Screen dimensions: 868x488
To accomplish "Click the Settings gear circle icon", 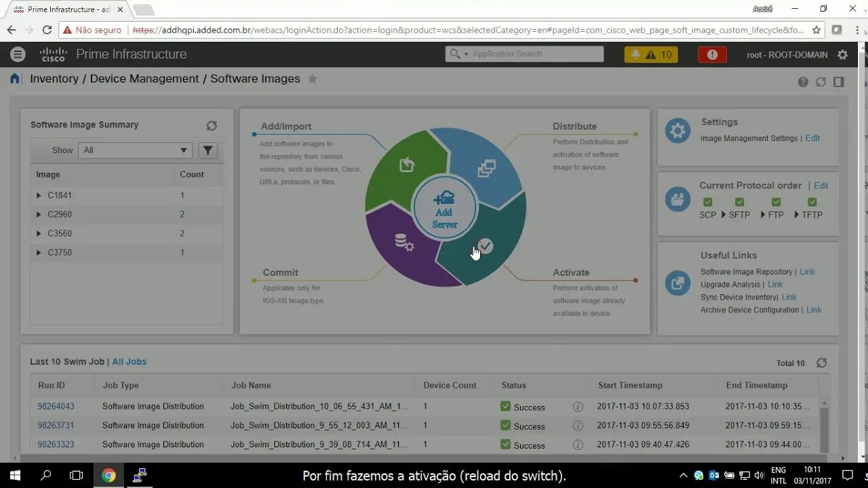I will click(677, 130).
